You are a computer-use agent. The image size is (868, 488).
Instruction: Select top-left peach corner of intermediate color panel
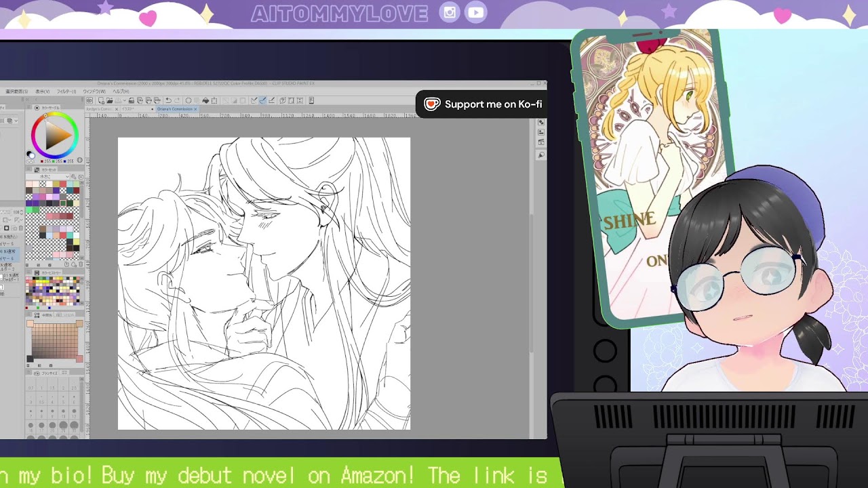click(30, 323)
